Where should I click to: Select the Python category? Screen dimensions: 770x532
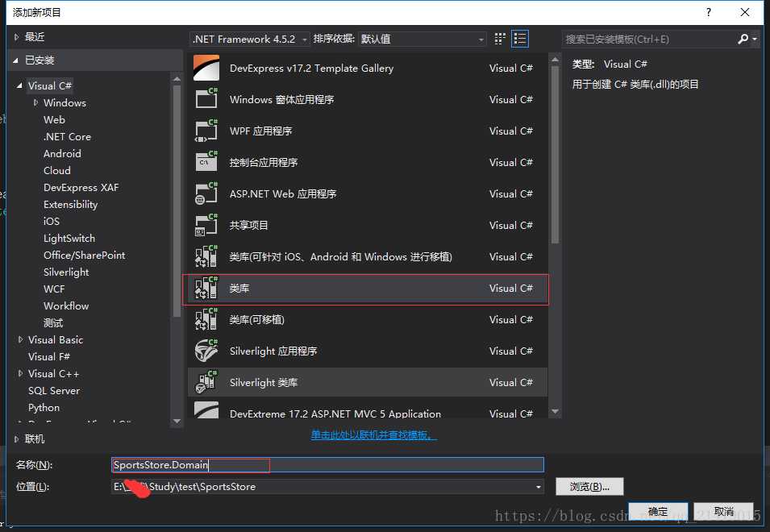[44, 408]
